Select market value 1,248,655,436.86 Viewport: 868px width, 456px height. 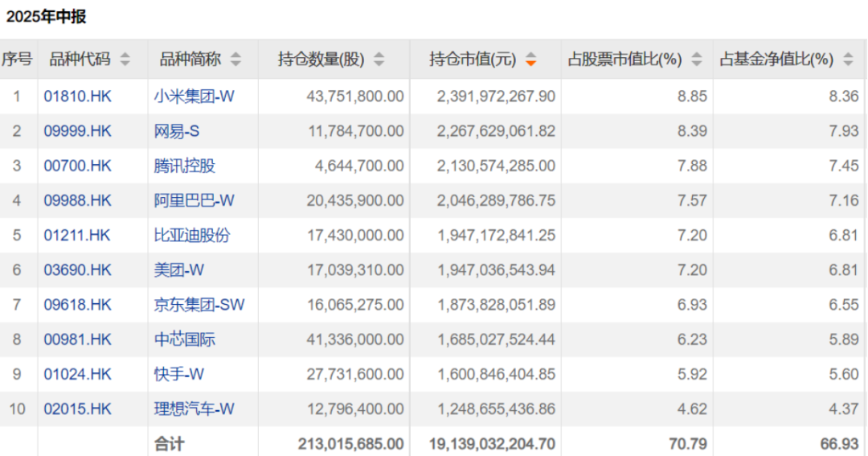coord(497,409)
